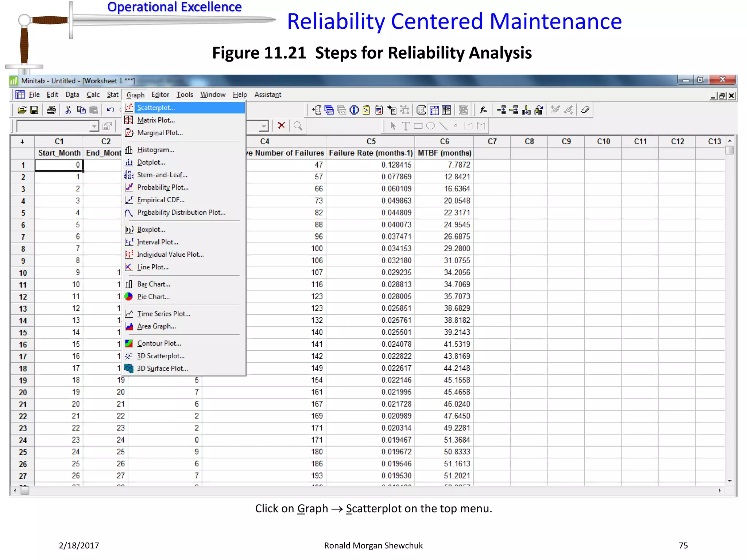Click the Cut scissors icon
This screenshot has width=747, height=560.
pyautogui.click(x=68, y=110)
